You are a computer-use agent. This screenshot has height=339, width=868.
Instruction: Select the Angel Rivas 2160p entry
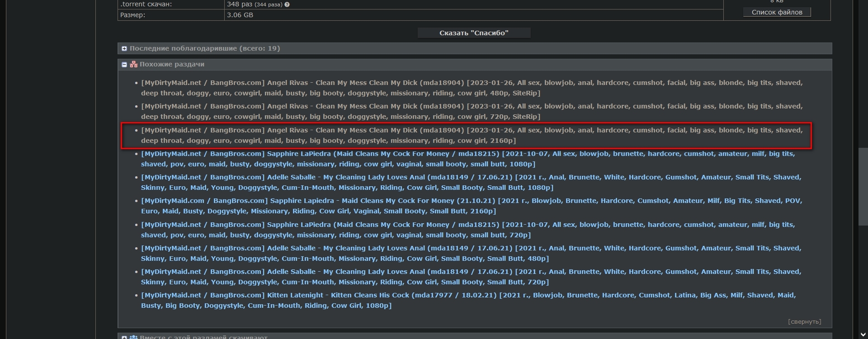point(472,135)
